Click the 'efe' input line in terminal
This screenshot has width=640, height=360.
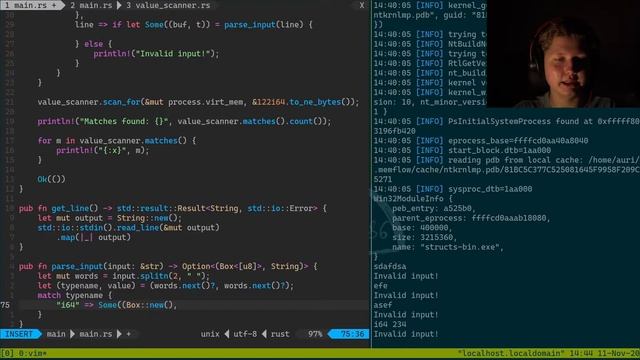(x=380, y=285)
